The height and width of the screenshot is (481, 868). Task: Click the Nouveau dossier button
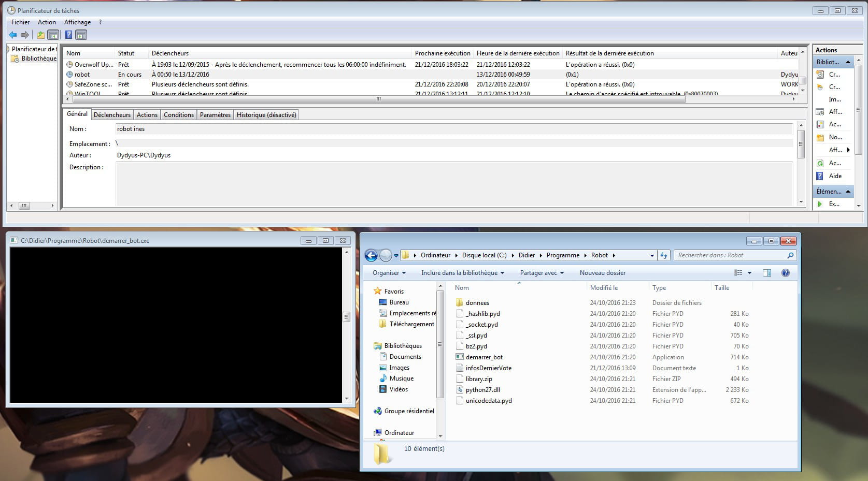(x=603, y=273)
